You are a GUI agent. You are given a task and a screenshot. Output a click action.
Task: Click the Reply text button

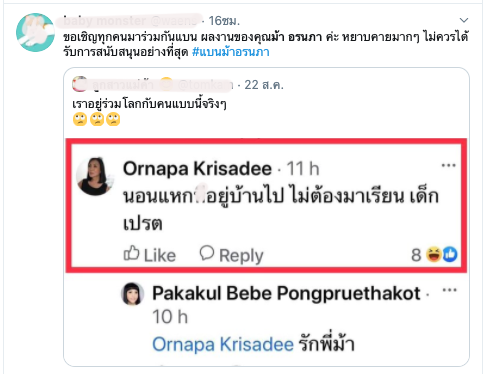(x=241, y=256)
